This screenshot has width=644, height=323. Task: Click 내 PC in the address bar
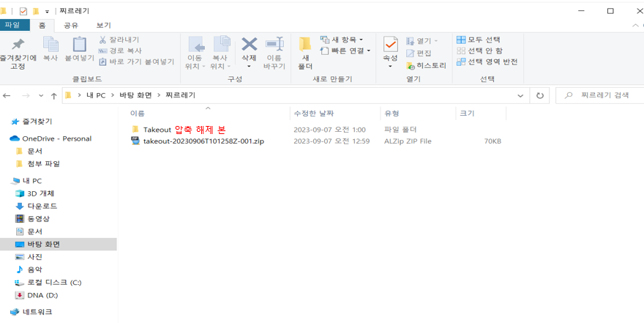(96, 95)
